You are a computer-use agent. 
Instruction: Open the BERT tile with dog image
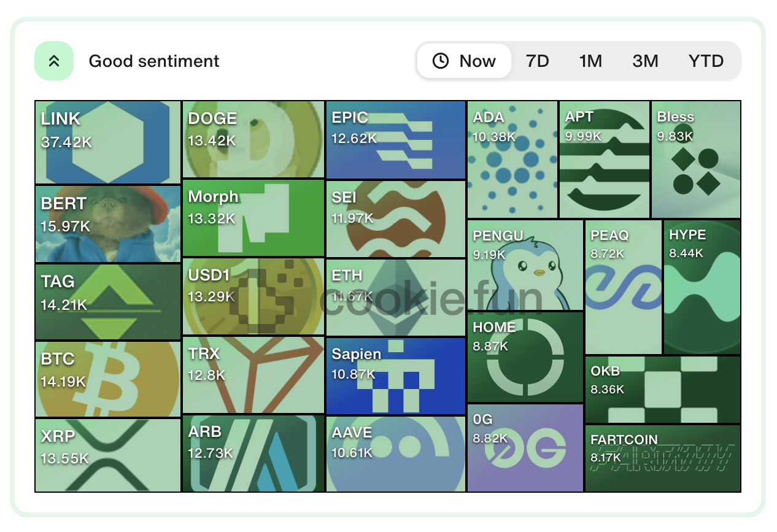108,224
